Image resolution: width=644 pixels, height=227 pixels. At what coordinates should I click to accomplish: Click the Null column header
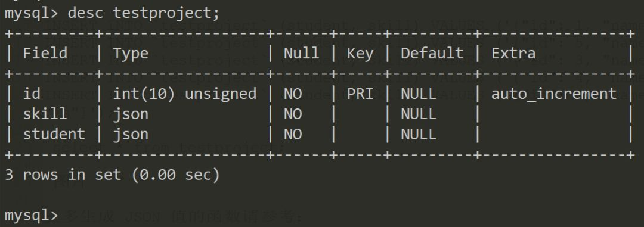click(x=301, y=54)
